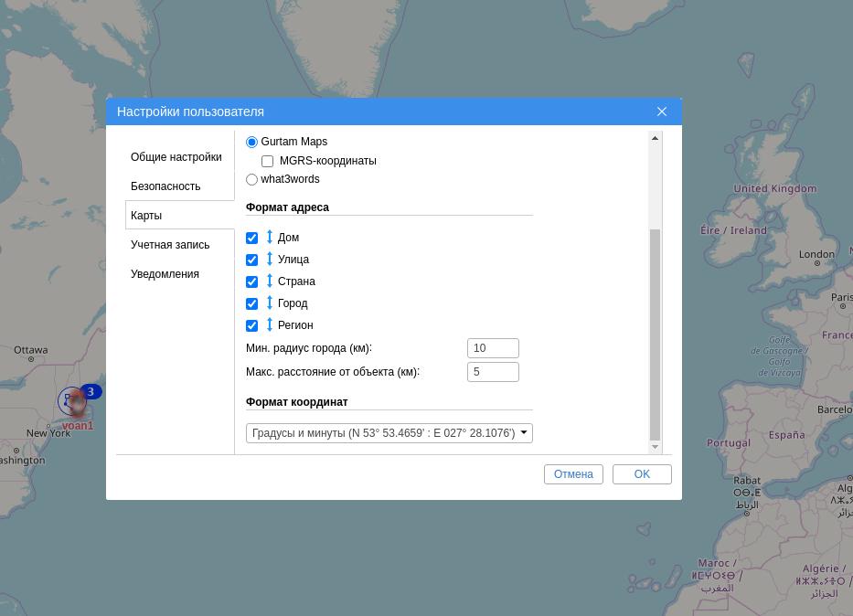Viewport: 853px width, 616px height.
Task: Select the Gurtam Maps radio option
Action: click(252, 142)
